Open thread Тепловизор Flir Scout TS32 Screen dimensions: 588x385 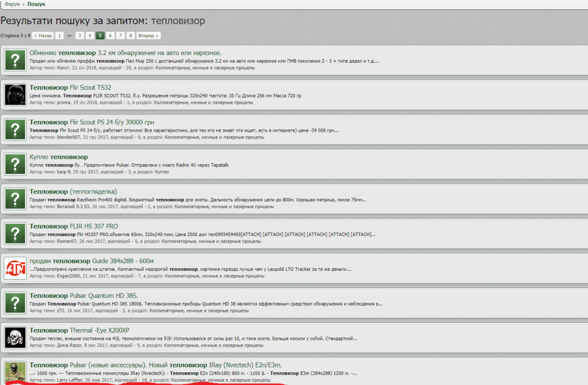point(71,88)
